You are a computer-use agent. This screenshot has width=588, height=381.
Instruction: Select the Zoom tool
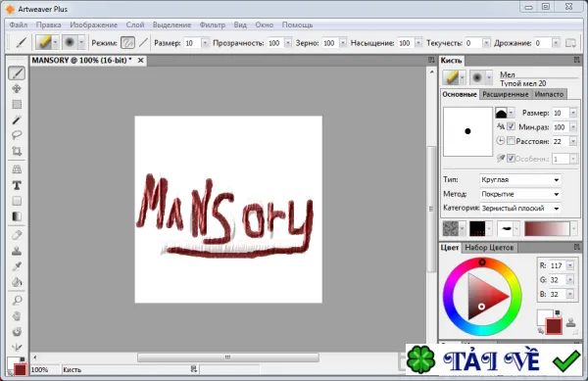click(17, 300)
